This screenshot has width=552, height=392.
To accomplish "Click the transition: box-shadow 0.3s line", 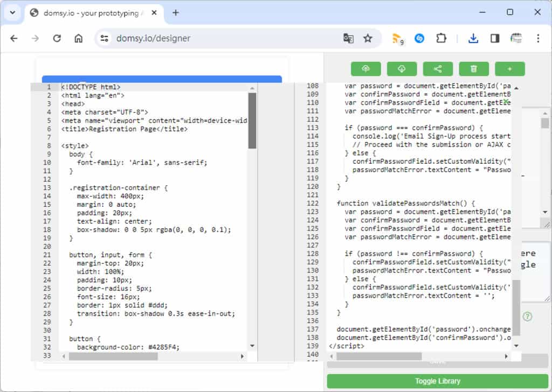I will coord(156,313).
